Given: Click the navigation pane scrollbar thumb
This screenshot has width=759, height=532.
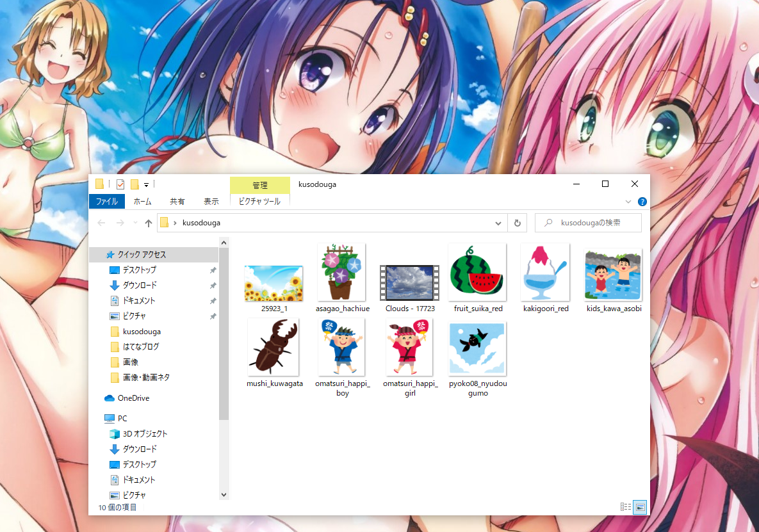Looking at the screenshot, I should coord(224,334).
